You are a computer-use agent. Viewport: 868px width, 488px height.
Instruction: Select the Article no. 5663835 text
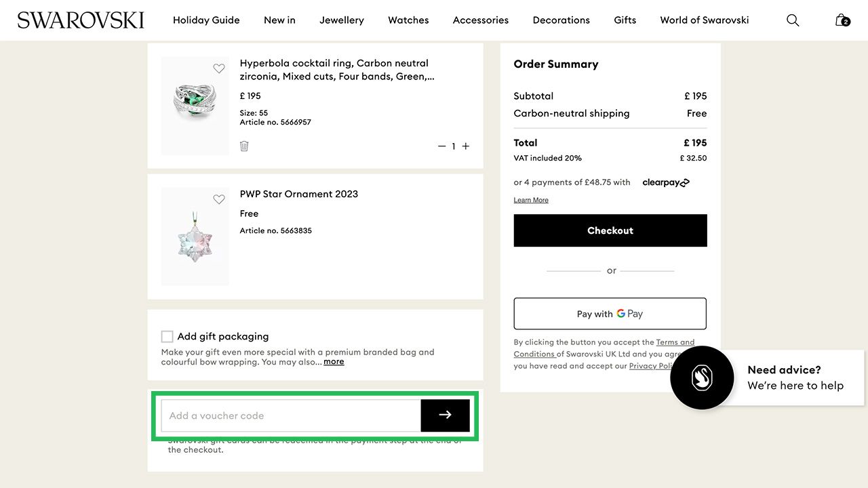tap(276, 230)
